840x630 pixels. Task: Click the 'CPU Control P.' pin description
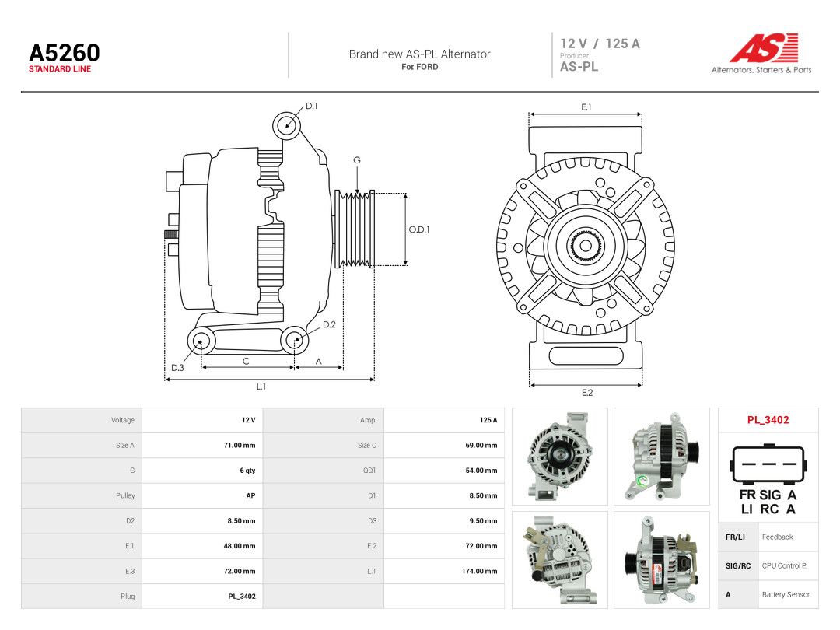(x=784, y=565)
